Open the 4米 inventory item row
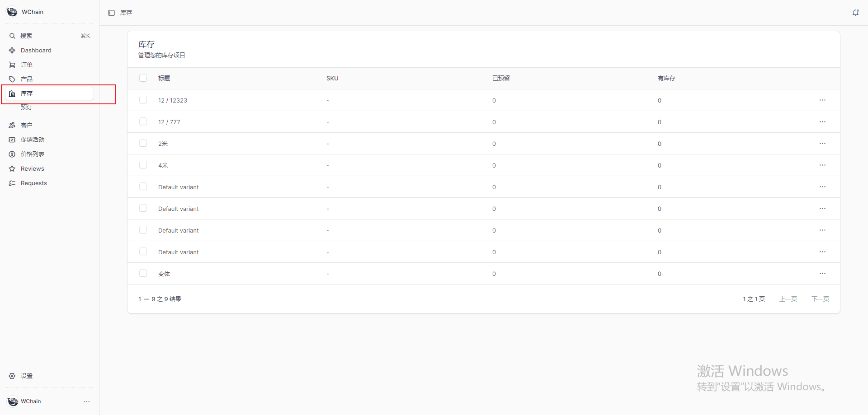 (x=163, y=165)
